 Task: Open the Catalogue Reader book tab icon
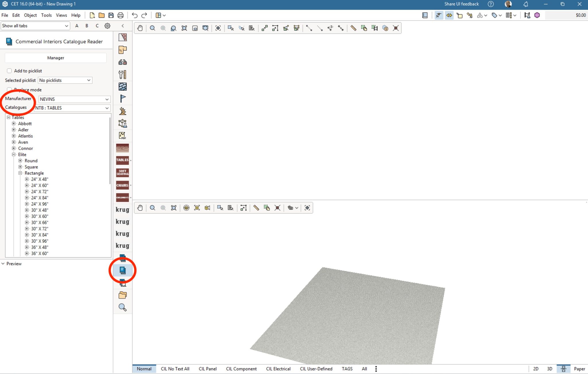[123, 270]
